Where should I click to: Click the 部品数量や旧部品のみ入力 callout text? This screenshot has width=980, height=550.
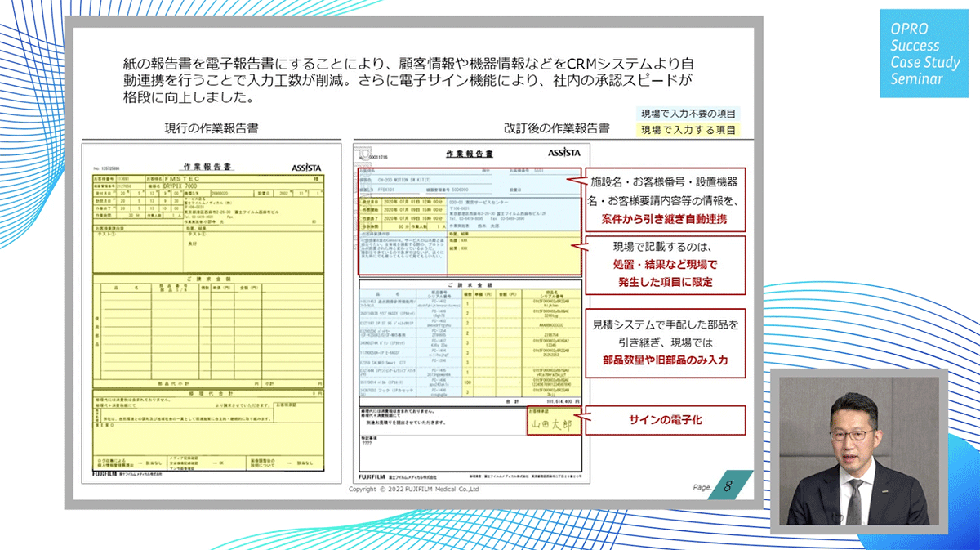[665, 360]
